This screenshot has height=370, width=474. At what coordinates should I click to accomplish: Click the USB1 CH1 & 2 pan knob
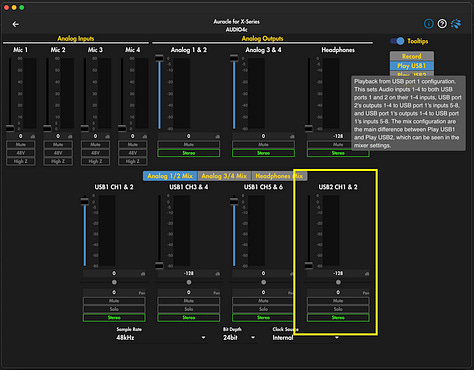point(114,282)
